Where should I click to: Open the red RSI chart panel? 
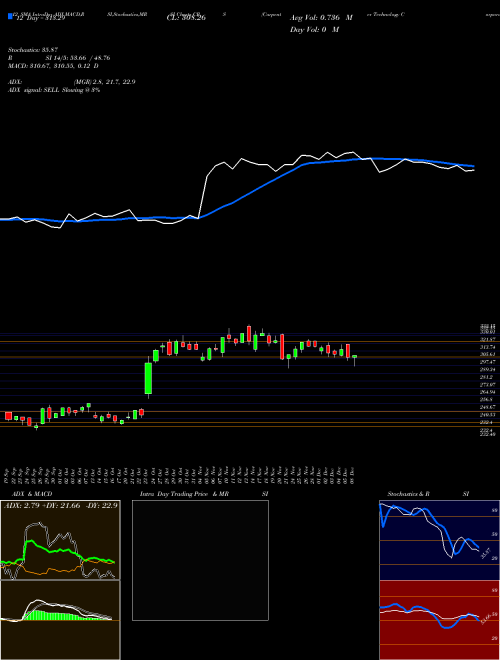(x=439, y=620)
